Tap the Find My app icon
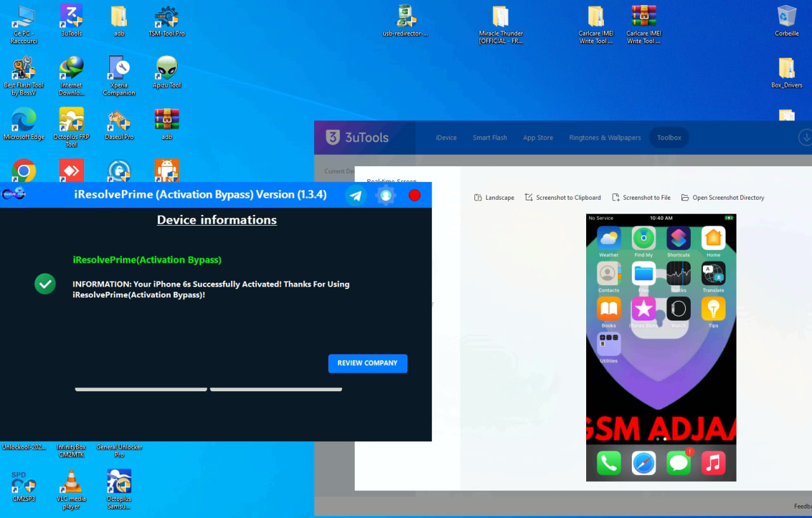Screen dimensions: 812x518 pyautogui.click(x=643, y=239)
